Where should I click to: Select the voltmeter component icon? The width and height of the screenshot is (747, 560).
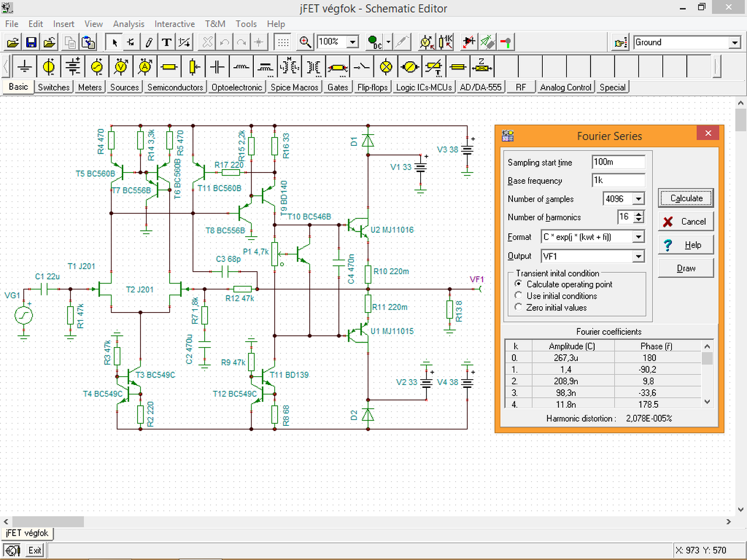121,67
